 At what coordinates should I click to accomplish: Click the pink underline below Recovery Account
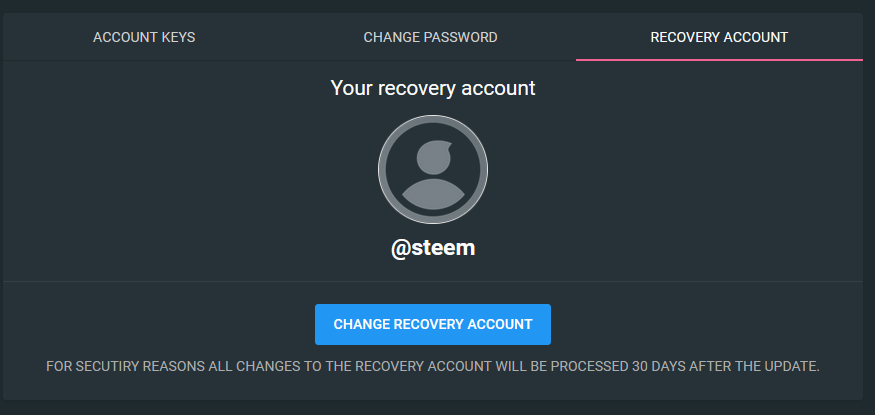pos(719,59)
